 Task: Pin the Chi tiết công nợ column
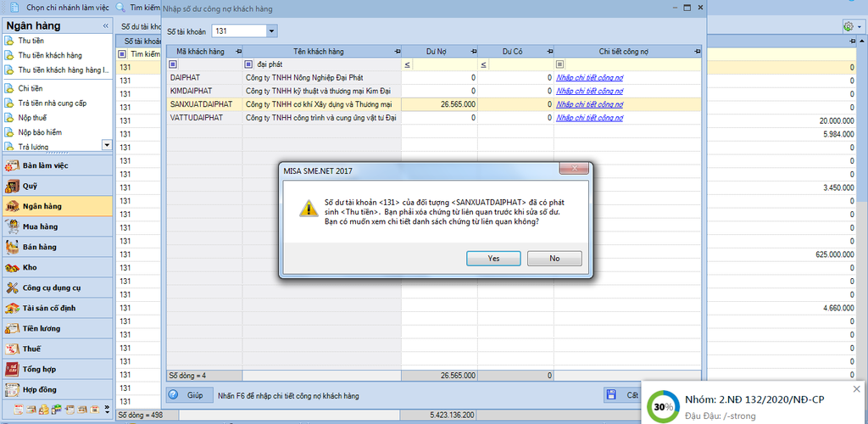[x=697, y=52]
